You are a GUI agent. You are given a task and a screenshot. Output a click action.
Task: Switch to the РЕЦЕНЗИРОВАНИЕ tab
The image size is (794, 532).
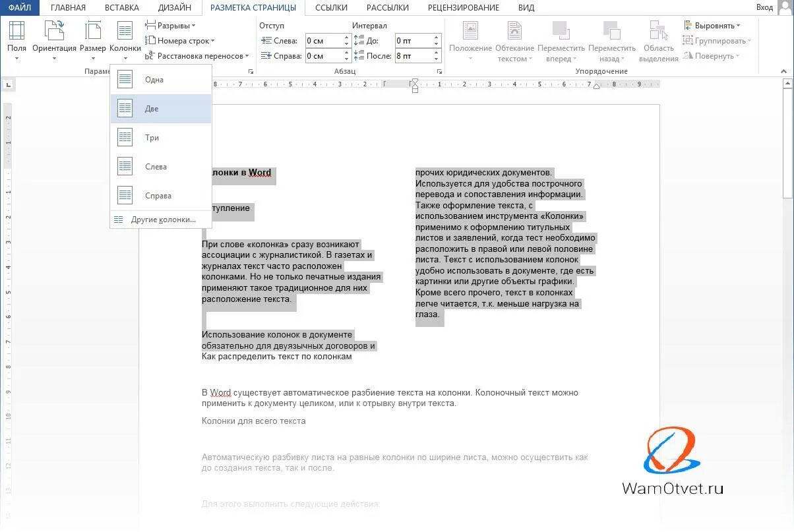coord(464,8)
